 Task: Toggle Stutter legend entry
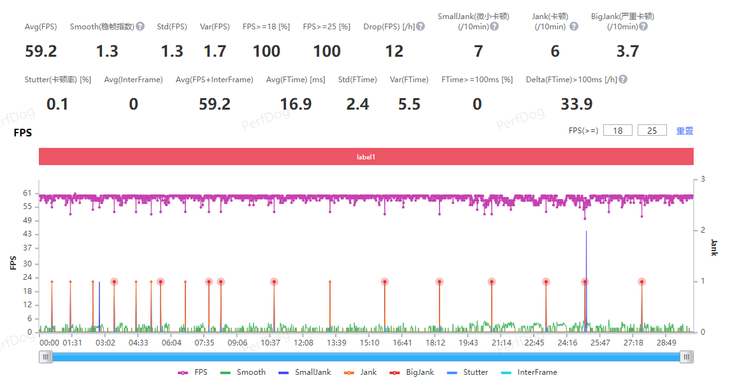click(467, 372)
